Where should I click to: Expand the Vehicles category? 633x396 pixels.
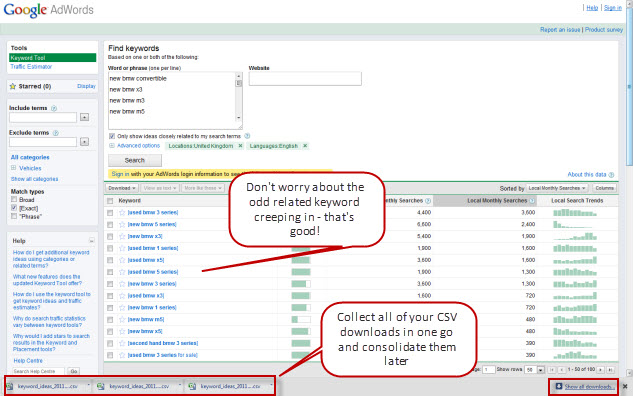[x=13, y=168]
